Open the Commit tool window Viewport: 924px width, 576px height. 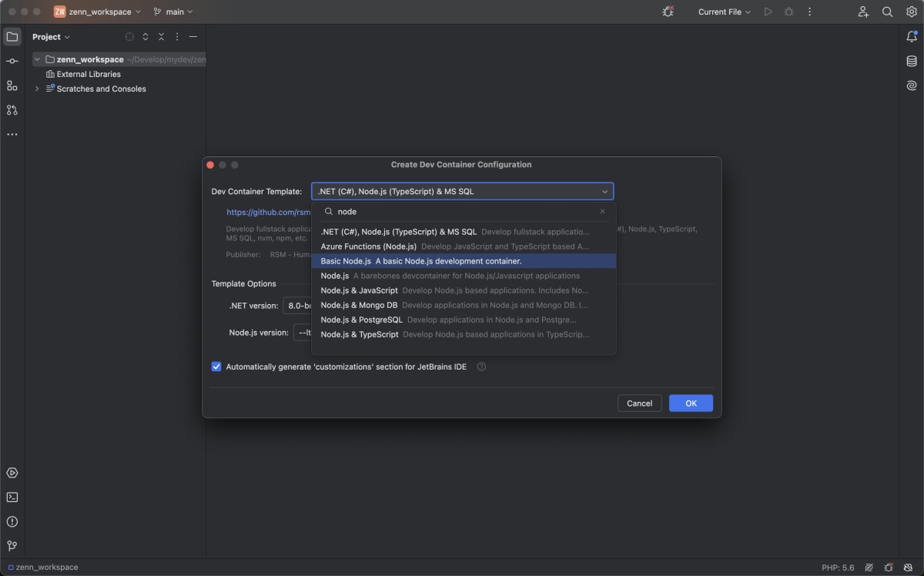pos(12,61)
